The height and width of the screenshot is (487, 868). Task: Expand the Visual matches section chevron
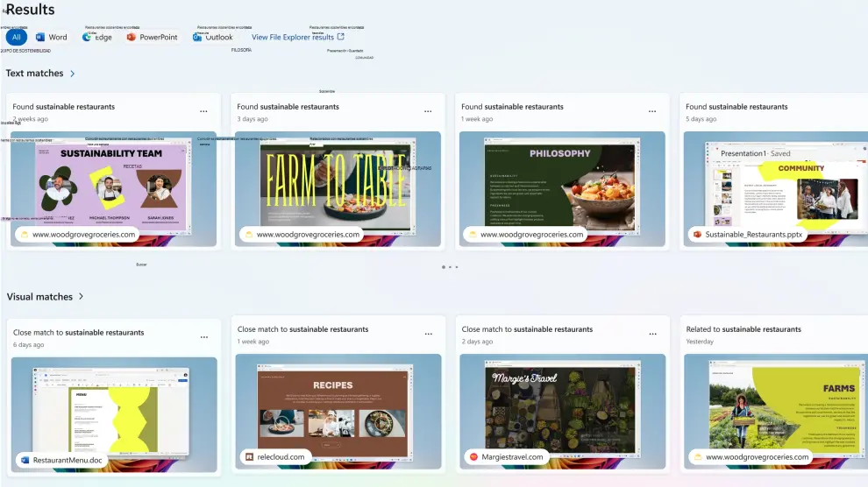82,297
